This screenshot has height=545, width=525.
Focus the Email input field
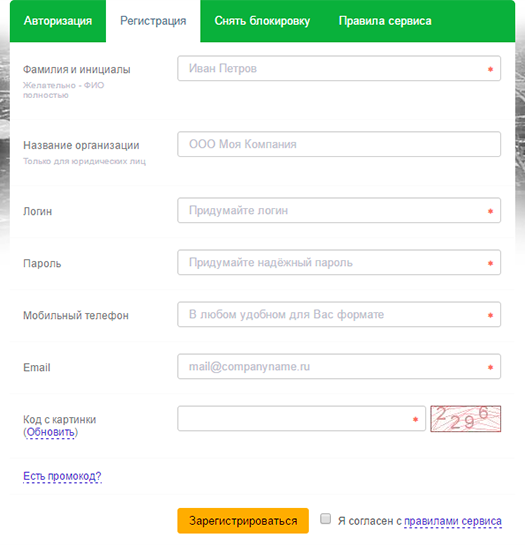pos(339,366)
